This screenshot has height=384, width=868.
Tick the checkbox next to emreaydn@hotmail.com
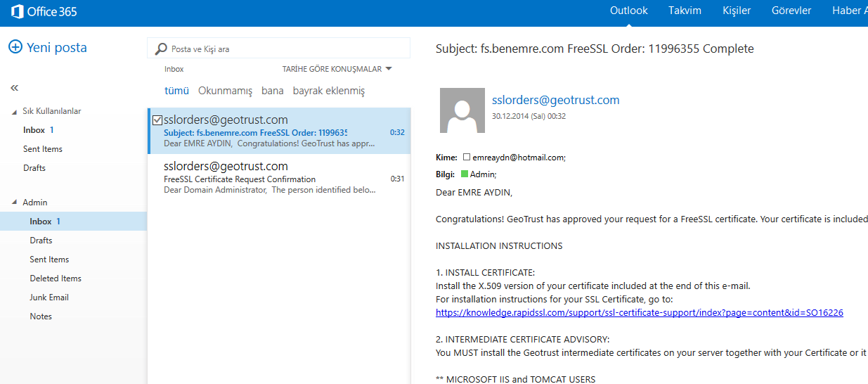(466, 158)
